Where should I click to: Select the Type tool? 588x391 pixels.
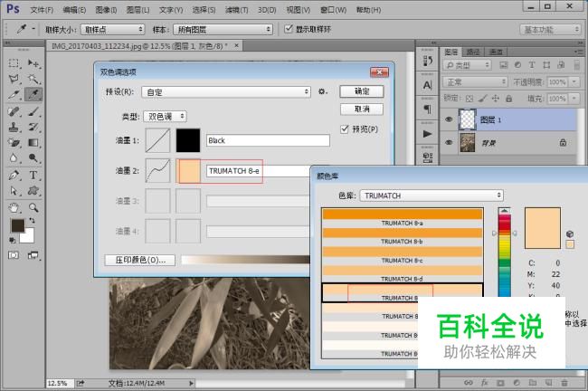[x=33, y=176]
